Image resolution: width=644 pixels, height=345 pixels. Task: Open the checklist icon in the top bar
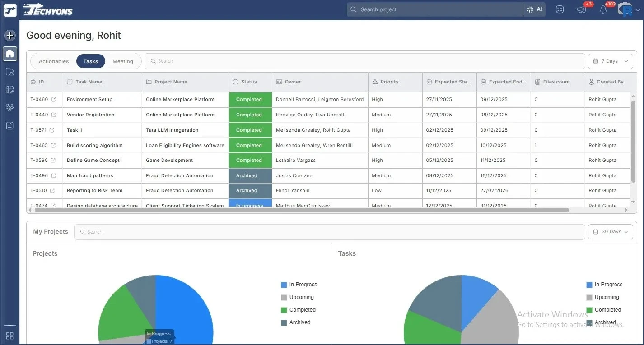point(560,9)
